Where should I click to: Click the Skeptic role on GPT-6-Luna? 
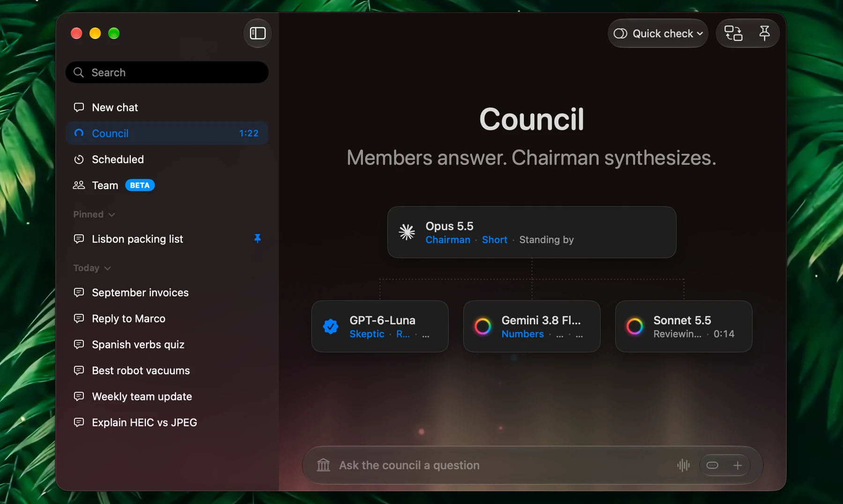coord(367,334)
